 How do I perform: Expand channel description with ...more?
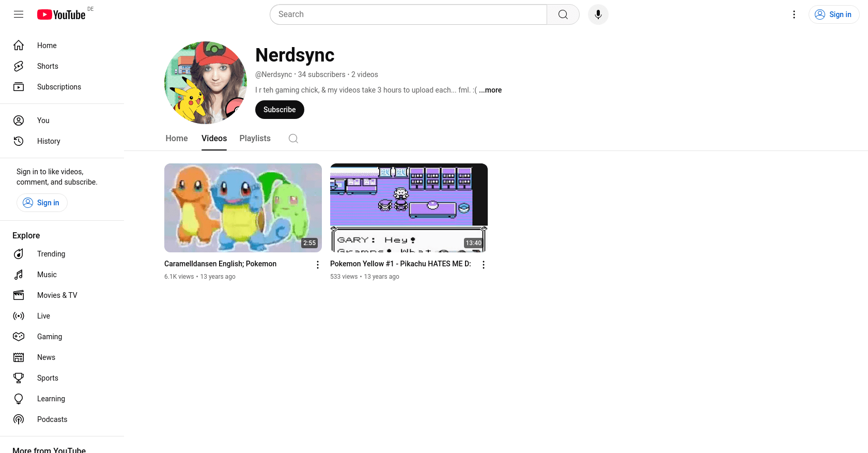[x=490, y=90]
